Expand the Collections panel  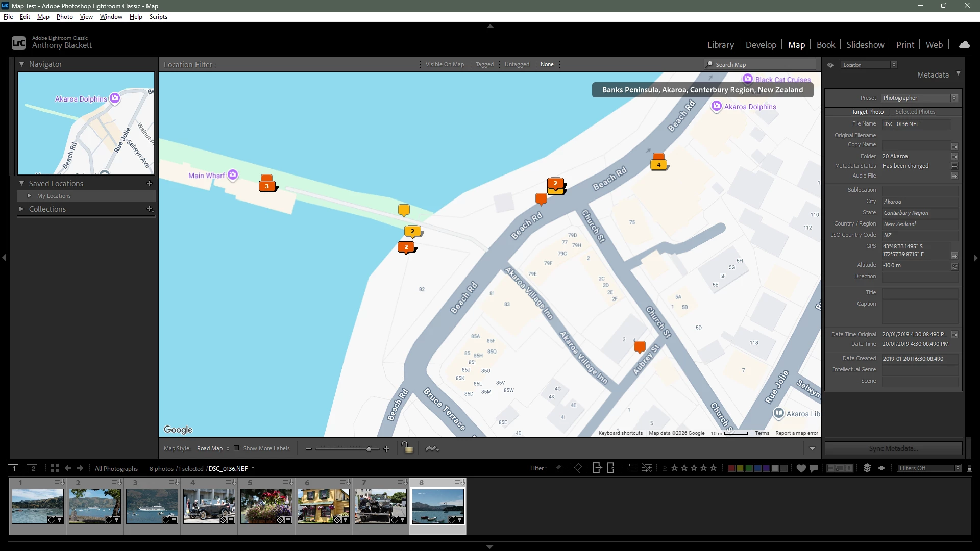[22, 209]
